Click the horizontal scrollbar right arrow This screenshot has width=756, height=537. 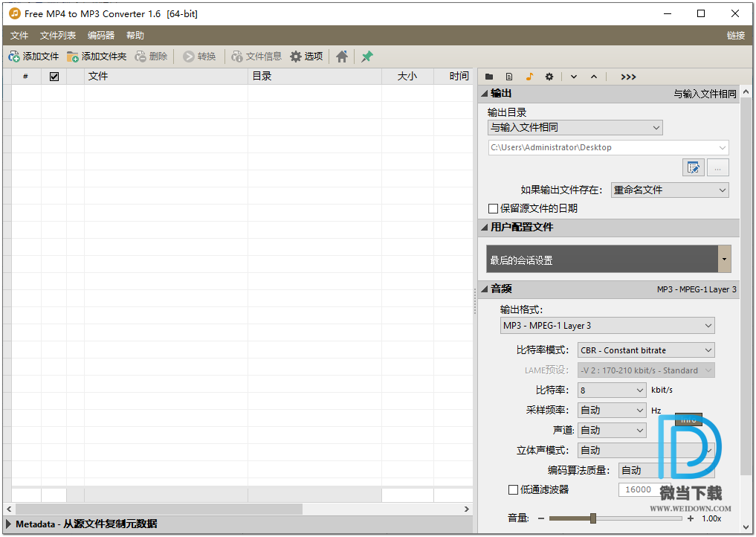[466, 509]
